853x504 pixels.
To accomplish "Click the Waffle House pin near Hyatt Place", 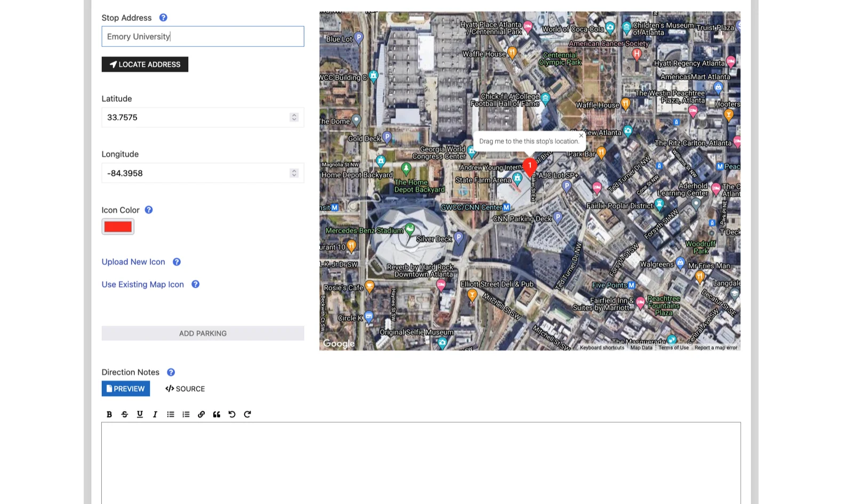I will point(512,52).
